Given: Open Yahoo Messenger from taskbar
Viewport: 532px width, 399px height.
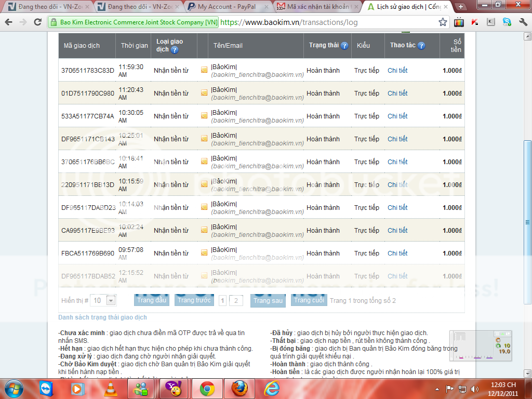Looking at the screenshot, I should [x=174, y=389].
